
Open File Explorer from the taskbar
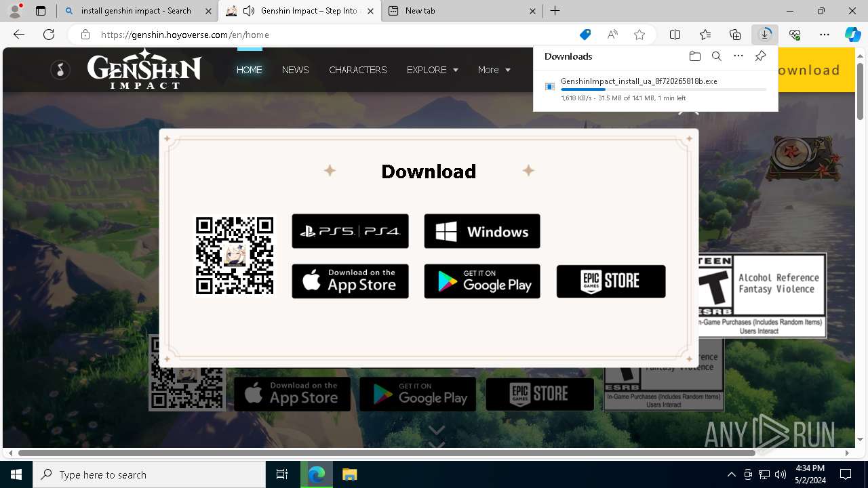(x=349, y=474)
